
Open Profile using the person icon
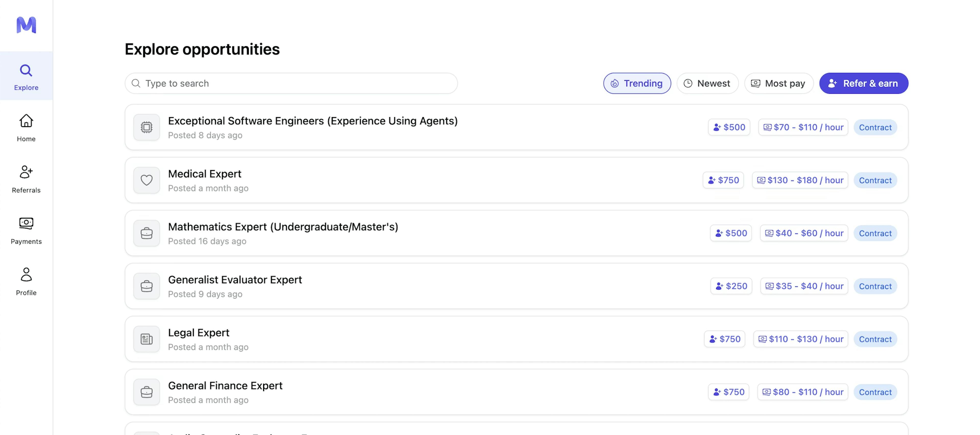click(x=26, y=274)
